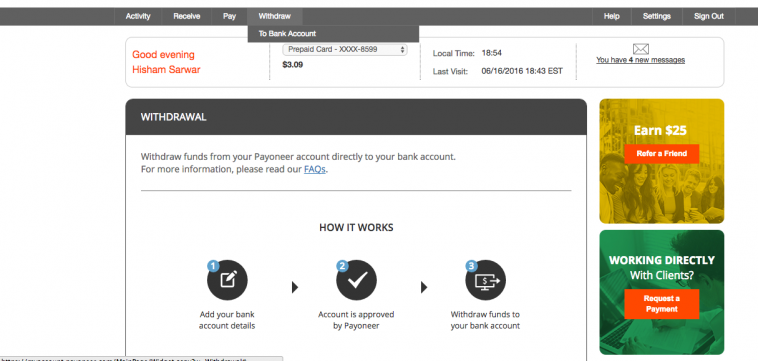Open the Receive menu
Screen dimensions: 758x361
(187, 16)
